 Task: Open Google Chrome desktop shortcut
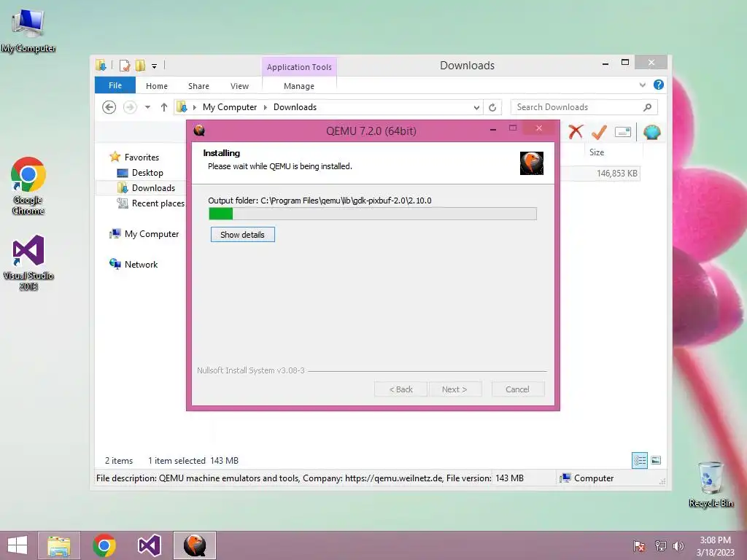tap(28, 186)
